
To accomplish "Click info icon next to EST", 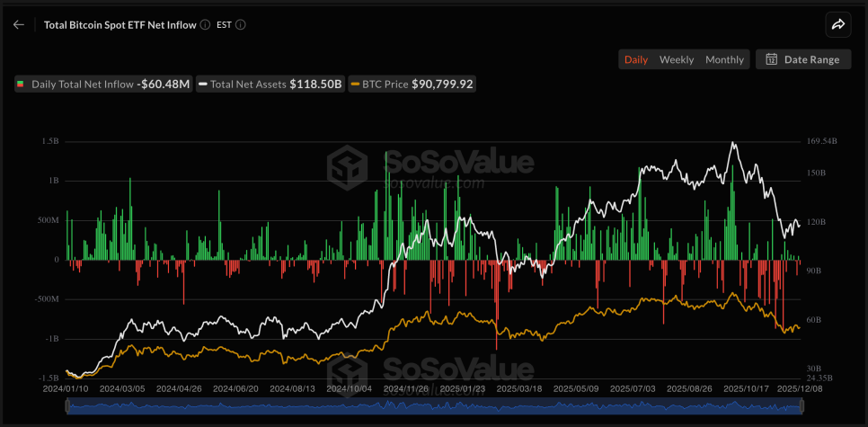I will point(241,25).
